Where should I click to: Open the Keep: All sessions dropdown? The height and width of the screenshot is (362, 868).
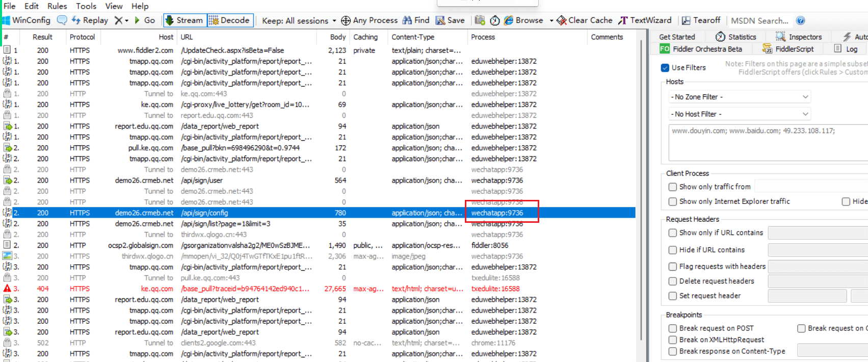pyautogui.click(x=299, y=21)
